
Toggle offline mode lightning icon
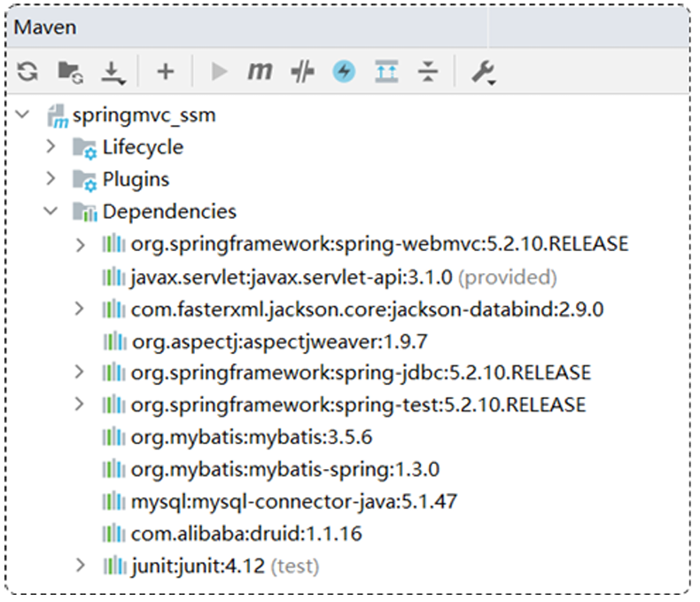click(344, 72)
